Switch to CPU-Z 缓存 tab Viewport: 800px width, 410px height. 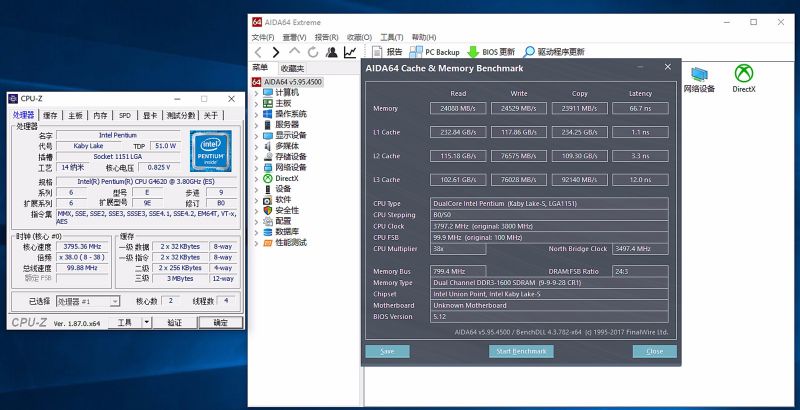click(x=51, y=116)
